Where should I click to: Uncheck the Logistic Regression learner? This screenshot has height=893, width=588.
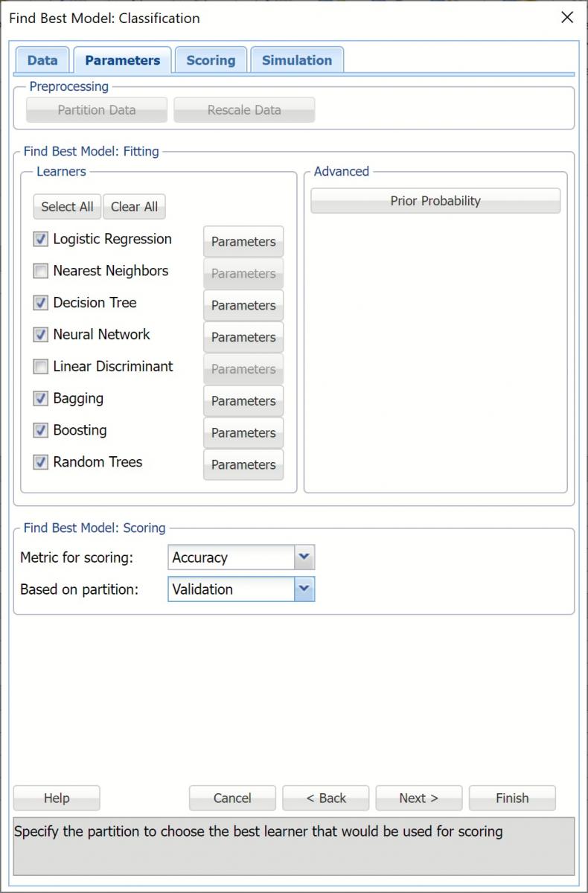(41, 240)
